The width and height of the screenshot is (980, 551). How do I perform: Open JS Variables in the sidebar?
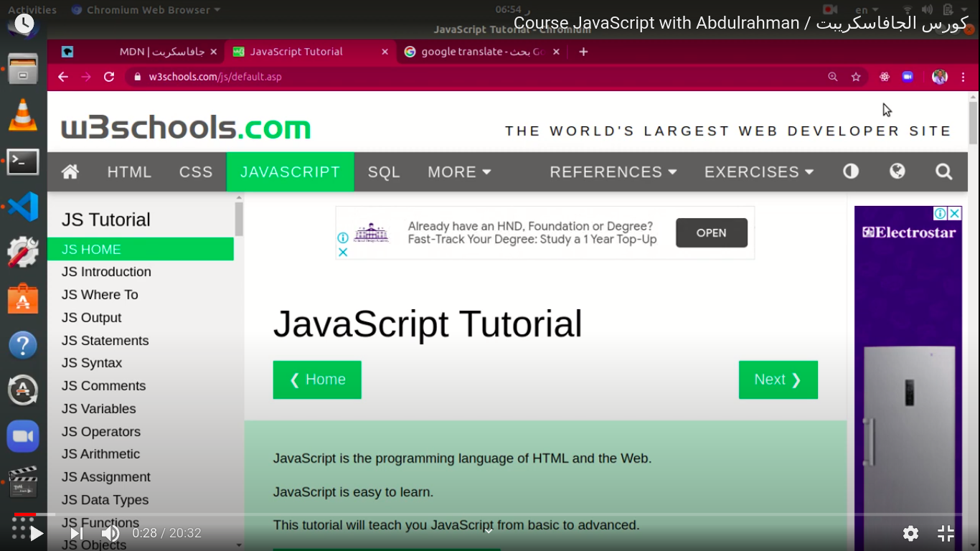coord(98,409)
